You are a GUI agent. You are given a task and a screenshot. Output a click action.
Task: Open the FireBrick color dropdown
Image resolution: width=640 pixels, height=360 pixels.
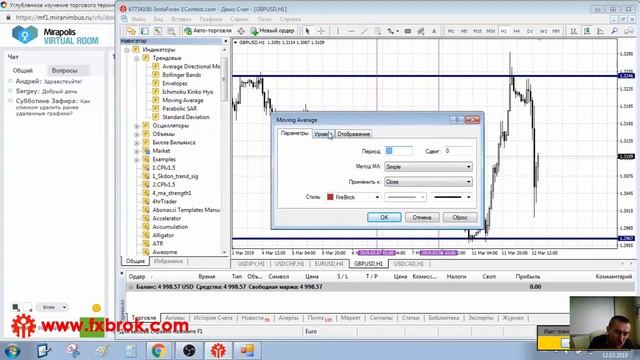point(353,197)
